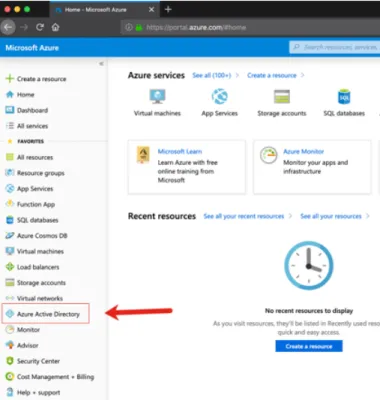Click the Cost Management + Billing icon
The width and height of the screenshot is (380, 400).
pyautogui.click(x=10, y=377)
